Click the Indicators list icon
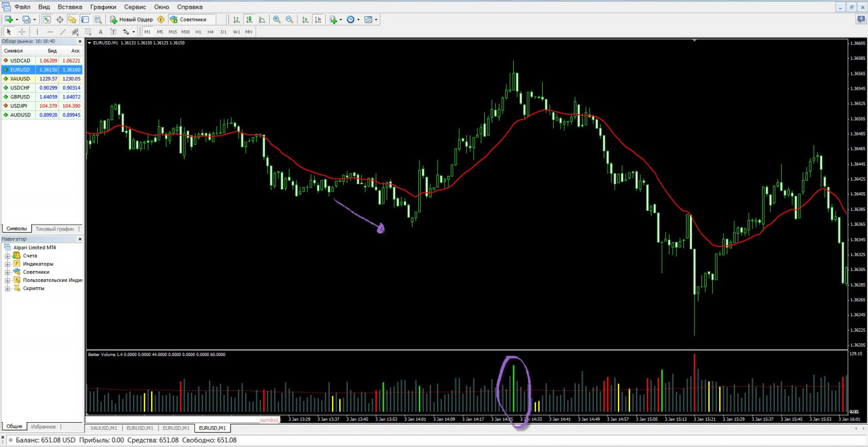This screenshot has width=868, height=447. 333,20
